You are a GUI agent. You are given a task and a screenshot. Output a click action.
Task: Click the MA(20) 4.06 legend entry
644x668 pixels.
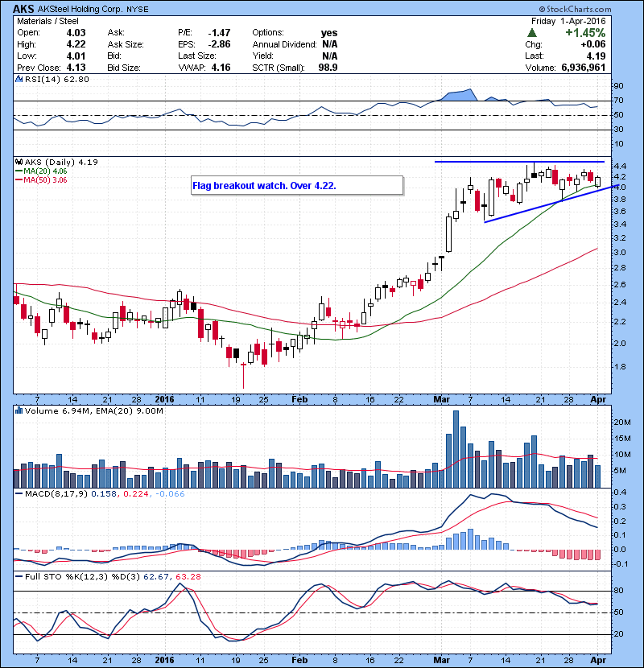pyautogui.click(x=41, y=171)
